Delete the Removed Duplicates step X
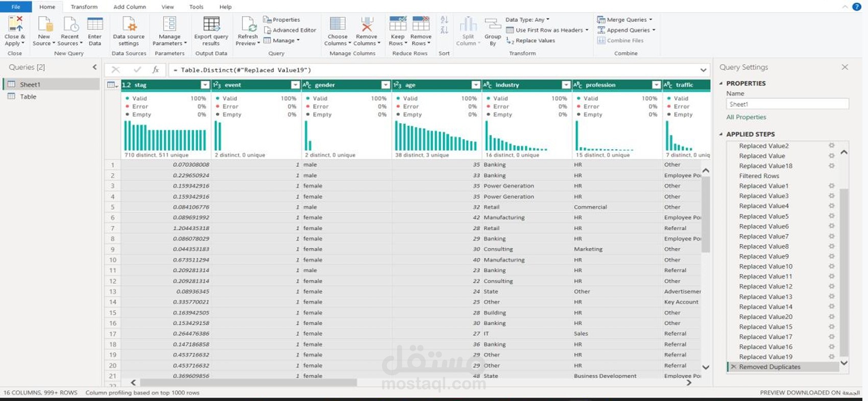 tap(734, 367)
